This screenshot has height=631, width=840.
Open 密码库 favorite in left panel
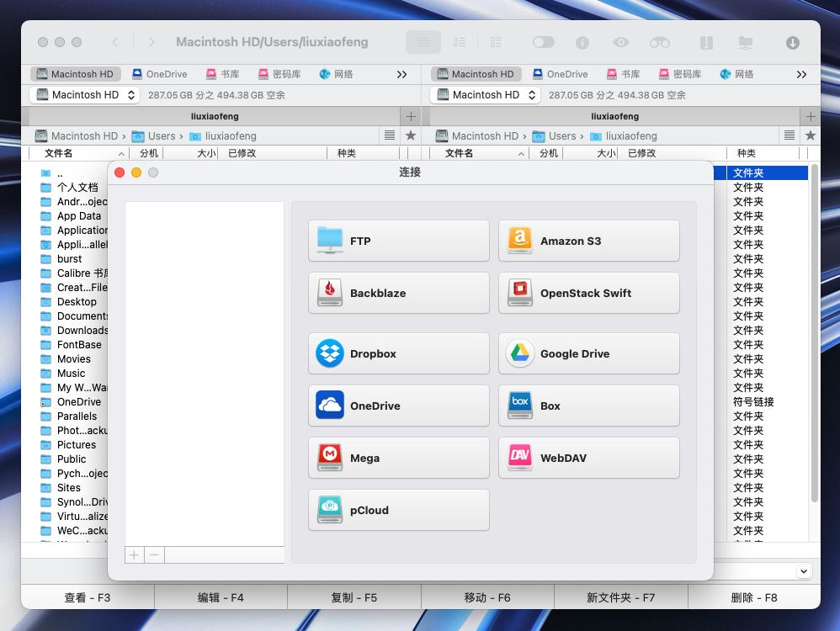(x=279, y=74)
